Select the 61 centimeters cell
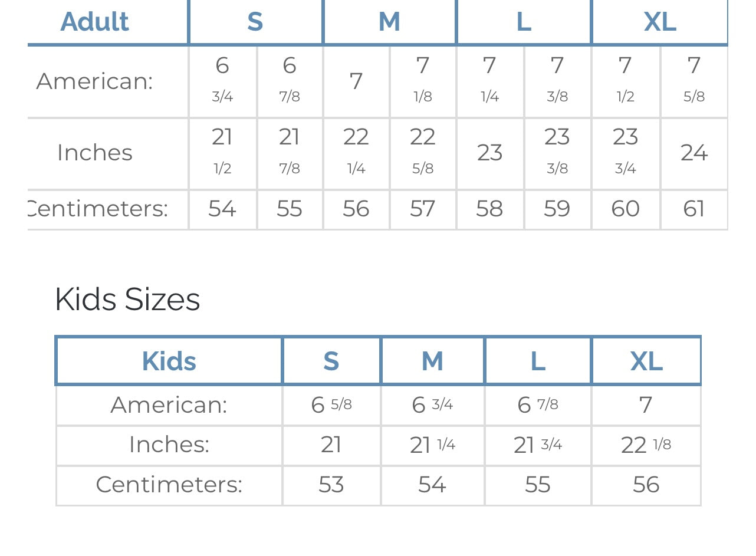The image size is (756, 556). tap(693, 209)
